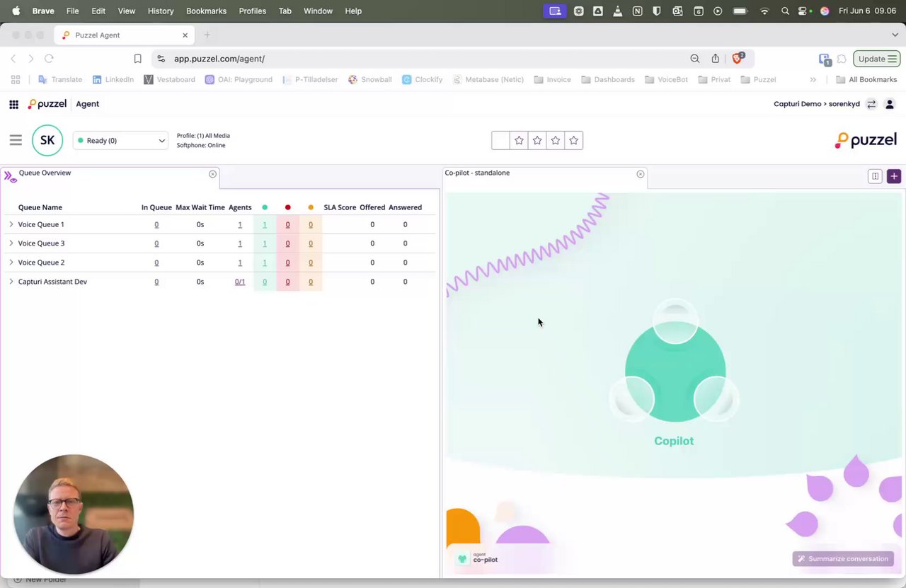Open the File menu in the menu bar
The image size is (906, 588).
[x=72, y=11]
